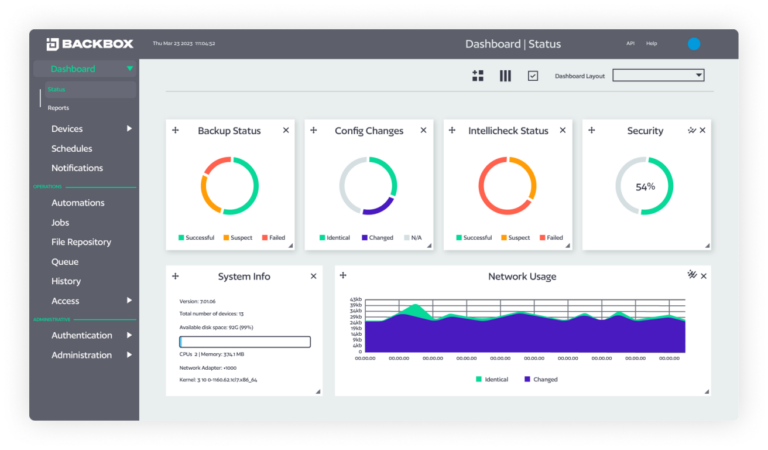Click the disk space progress bar
This screenshot has height=450, width=768.
click(245, 342)
